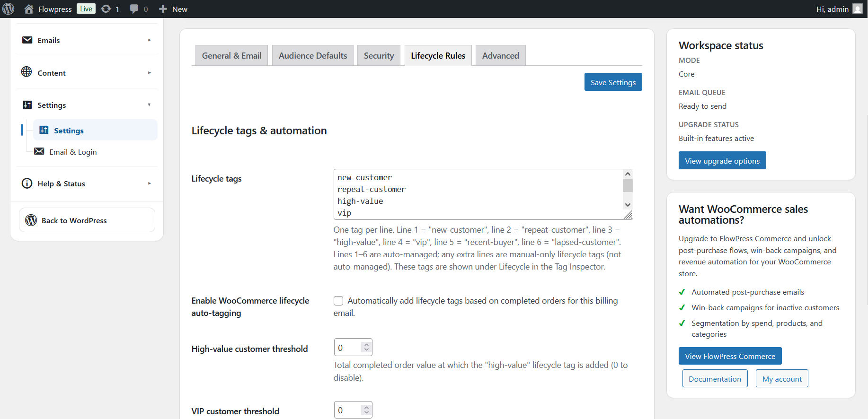Select the Lifecycle Rules tab
Screen dimensions: 868x419
point(438,55)
